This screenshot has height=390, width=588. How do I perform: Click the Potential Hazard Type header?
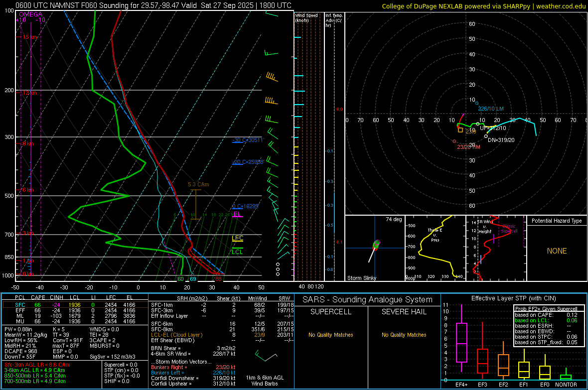(557, 221)
